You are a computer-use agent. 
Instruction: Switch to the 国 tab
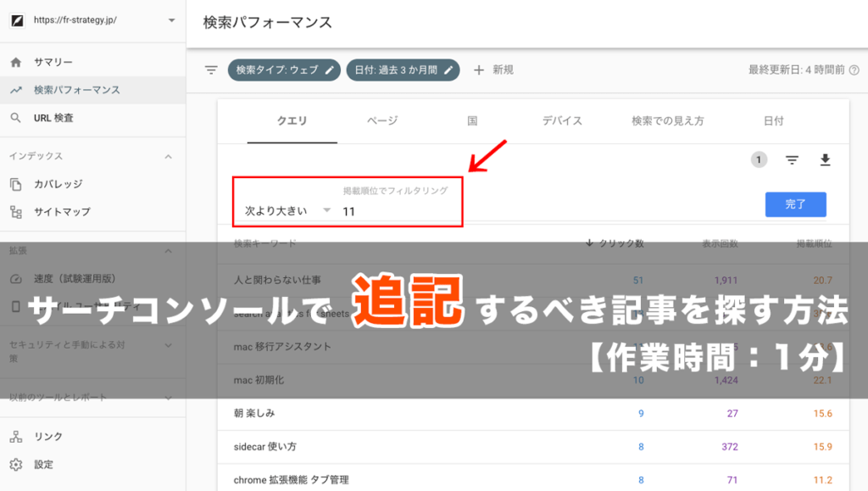click(x=472, y=120)
